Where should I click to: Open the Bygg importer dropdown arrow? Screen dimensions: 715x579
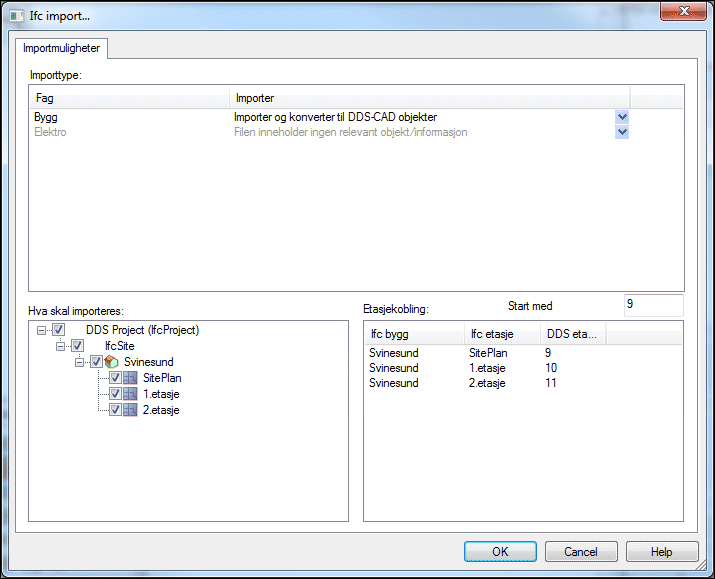[622, 117]
